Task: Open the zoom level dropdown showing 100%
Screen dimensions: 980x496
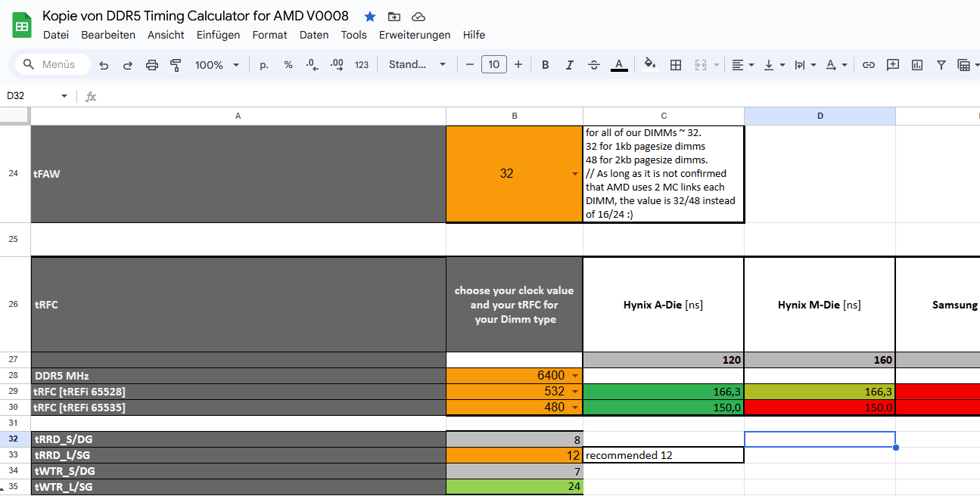Action: point(216,65)
